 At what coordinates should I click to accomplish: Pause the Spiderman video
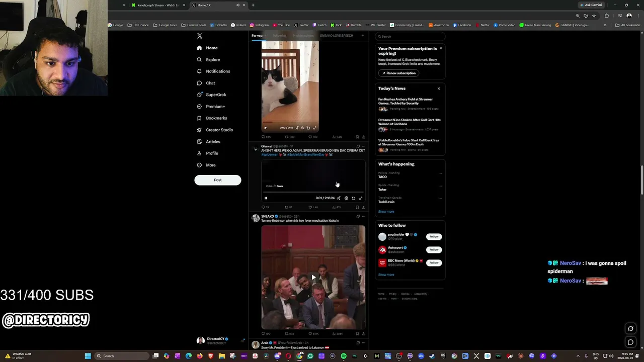tap(266, 198)
